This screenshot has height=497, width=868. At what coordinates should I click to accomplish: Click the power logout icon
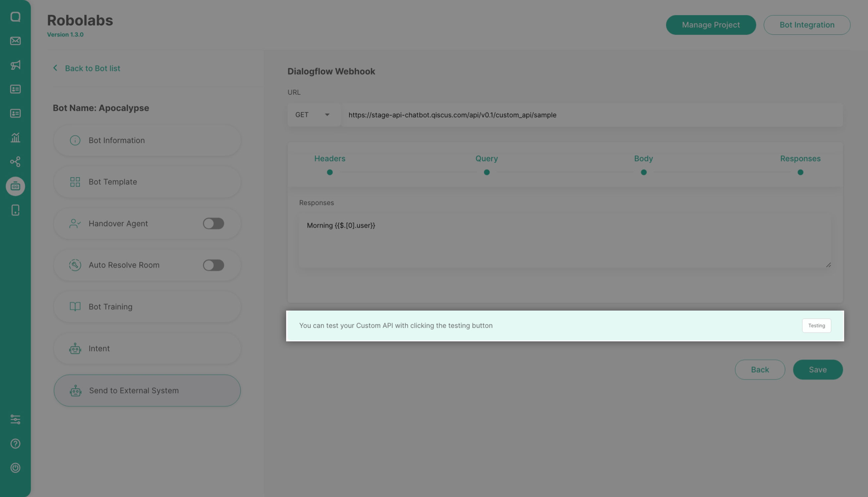coord(15,468)
